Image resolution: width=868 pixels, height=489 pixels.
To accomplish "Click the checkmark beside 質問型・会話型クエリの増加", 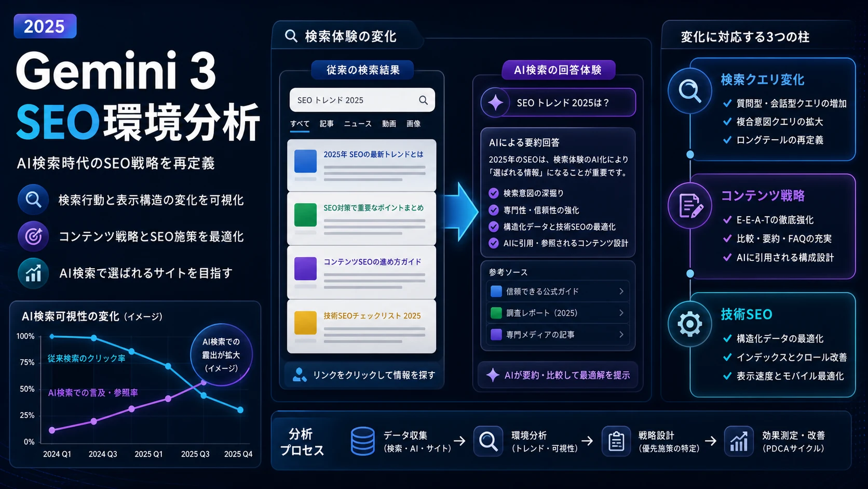I will 727,103.
